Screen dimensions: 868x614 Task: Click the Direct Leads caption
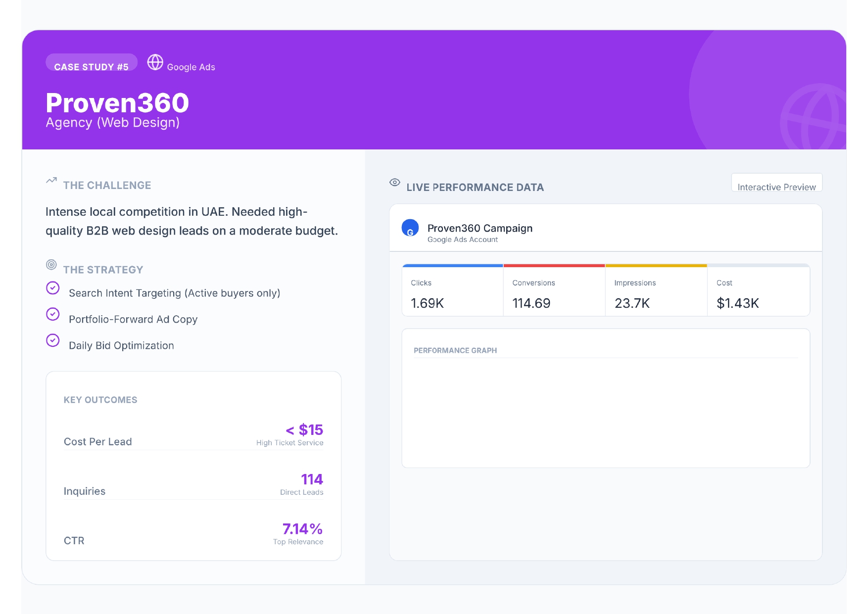coord(302,492)
